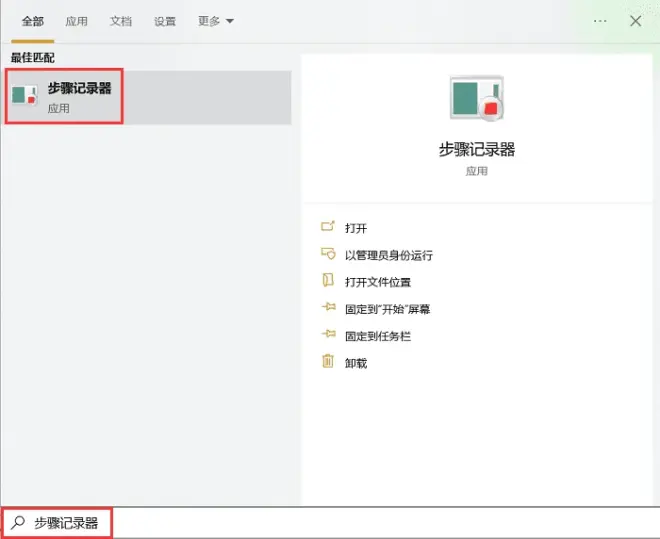
Task: Click the admin shield icon beside 以管理员身份运行
Action: tap(328, 254)
